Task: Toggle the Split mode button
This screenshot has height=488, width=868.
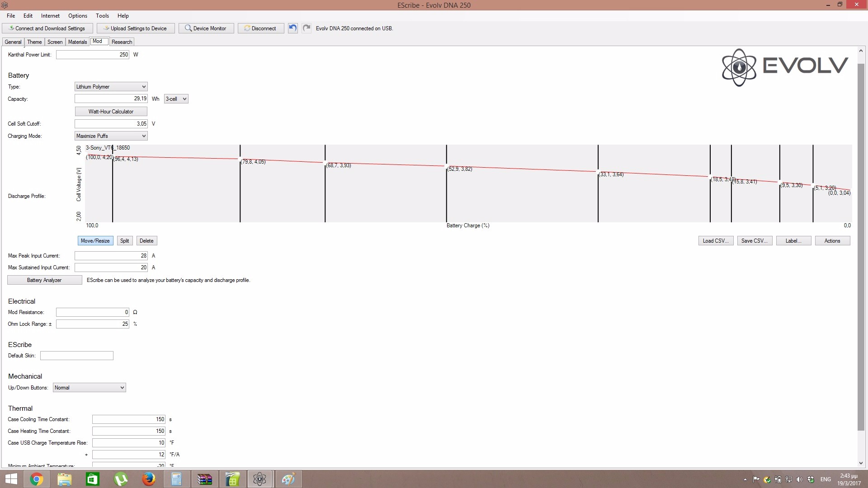Action: tap(124, 241)
